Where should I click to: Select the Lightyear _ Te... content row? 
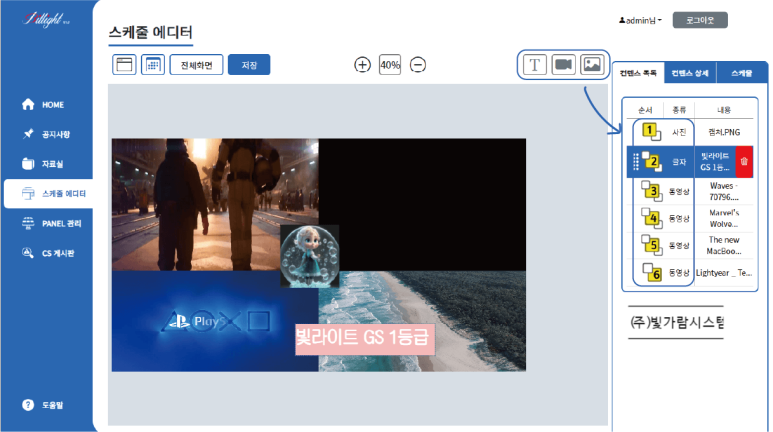(x=690, y=273)
